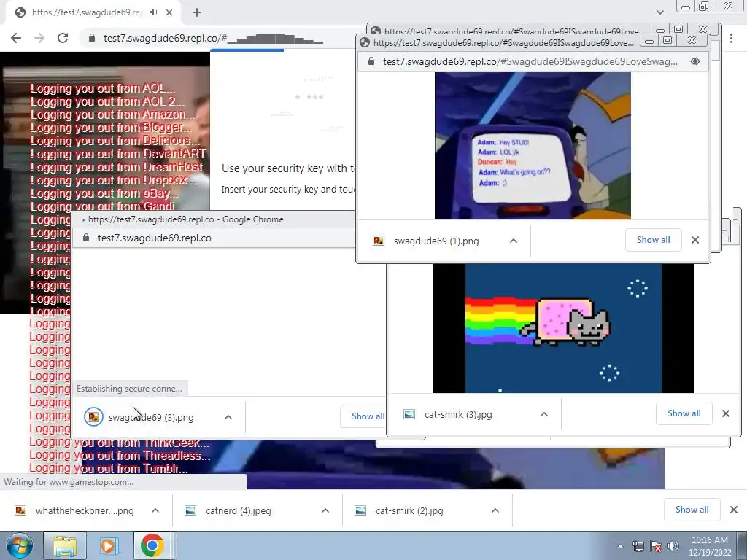
Task: Open catnerd (4).jpeg download
Action: click(x=239, y=510)
